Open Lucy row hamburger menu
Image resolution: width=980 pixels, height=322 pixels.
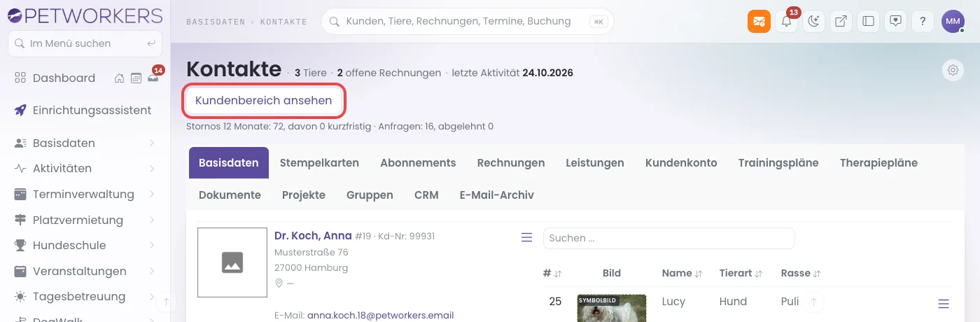pyautogui.click(x=944, y=304)
